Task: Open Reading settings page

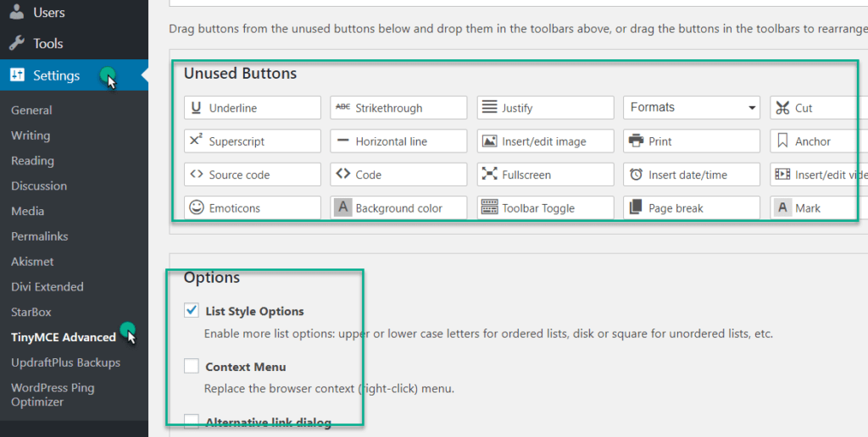Action: point(33,160)
